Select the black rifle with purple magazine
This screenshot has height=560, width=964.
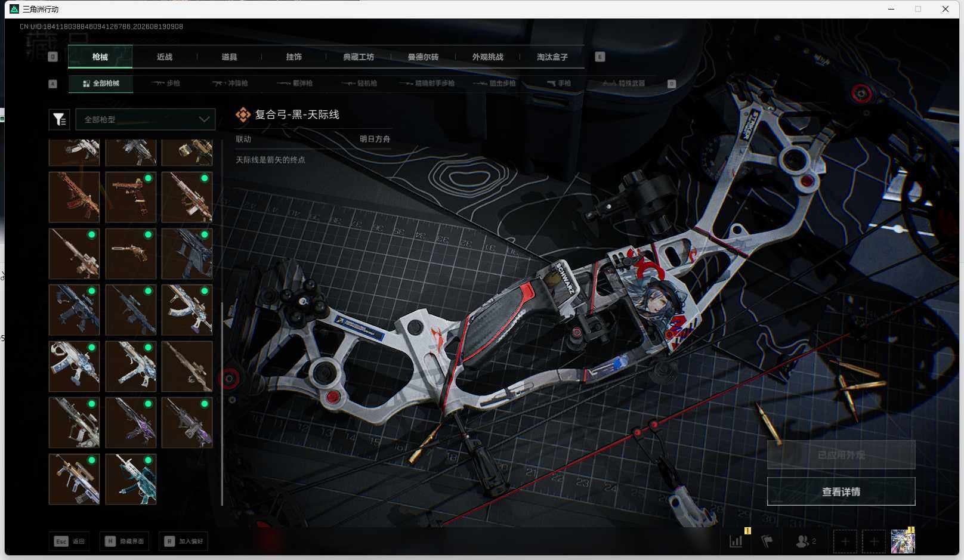point(131,423)
